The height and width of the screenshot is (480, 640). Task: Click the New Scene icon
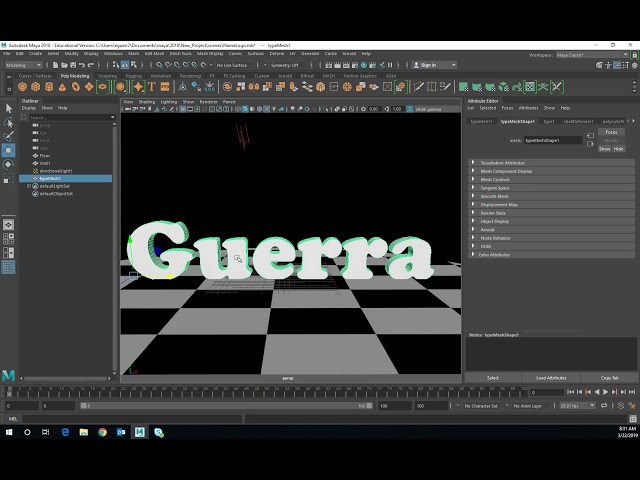click(x=56, y=65)
